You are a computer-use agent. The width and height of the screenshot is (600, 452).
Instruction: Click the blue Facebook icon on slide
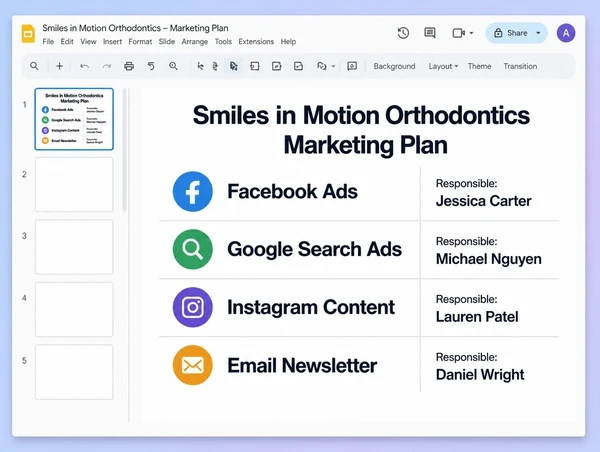click(x=192, y=191)
